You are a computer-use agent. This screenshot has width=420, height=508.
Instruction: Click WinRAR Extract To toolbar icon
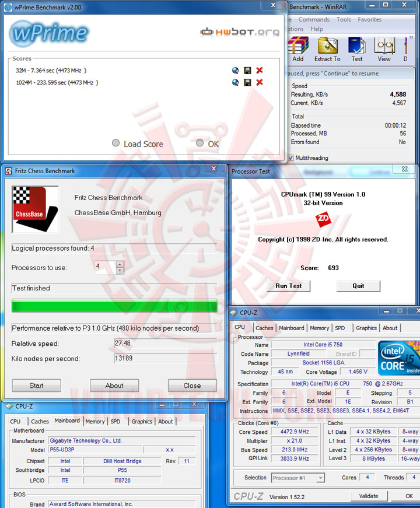pyautogui.click(x=327, y=49)
